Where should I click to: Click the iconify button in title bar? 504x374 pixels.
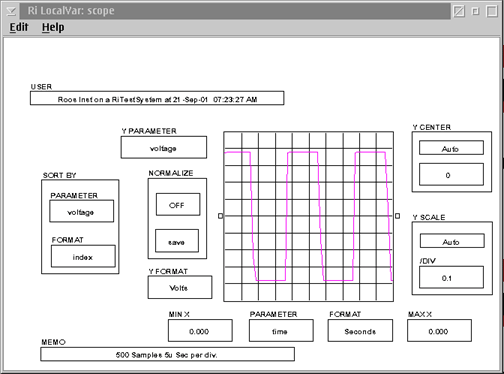[459, 11]
